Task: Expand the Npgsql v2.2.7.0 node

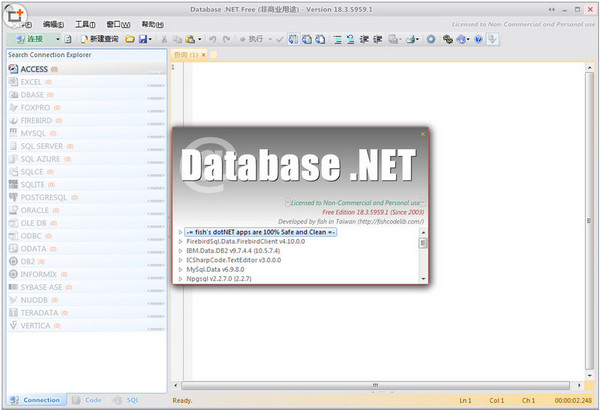Action: 180,278
